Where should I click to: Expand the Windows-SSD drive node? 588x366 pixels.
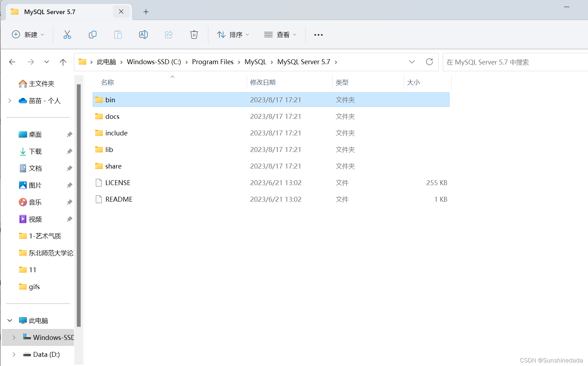[14, 337]
